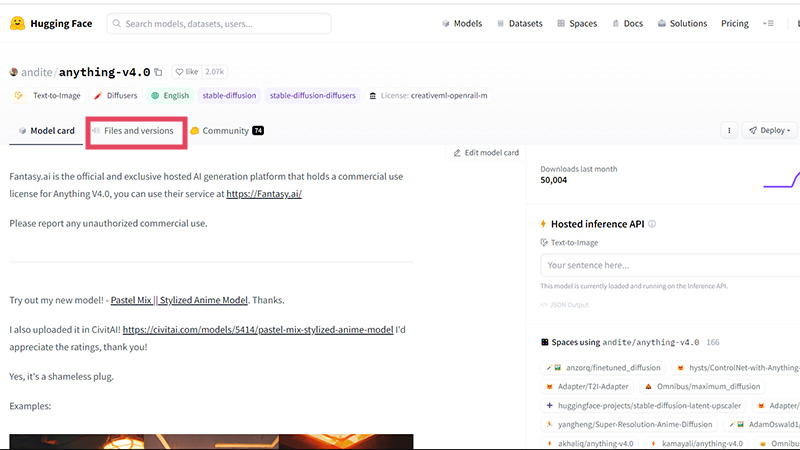Click the Text-to-Image tag
This screenshot has width=800, height=450.
coord(48,95)
